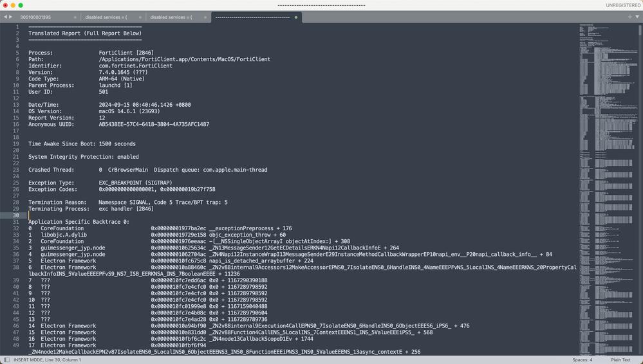
Task: Close the dashed-line tab via its unsaved dot
Action: point(296,17)
